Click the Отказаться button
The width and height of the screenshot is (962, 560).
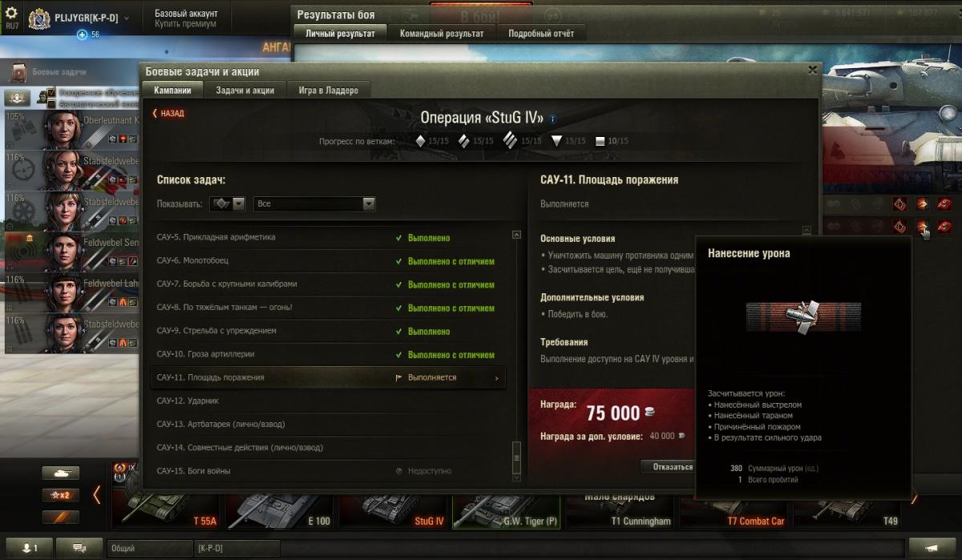click(x=669, y=467)
